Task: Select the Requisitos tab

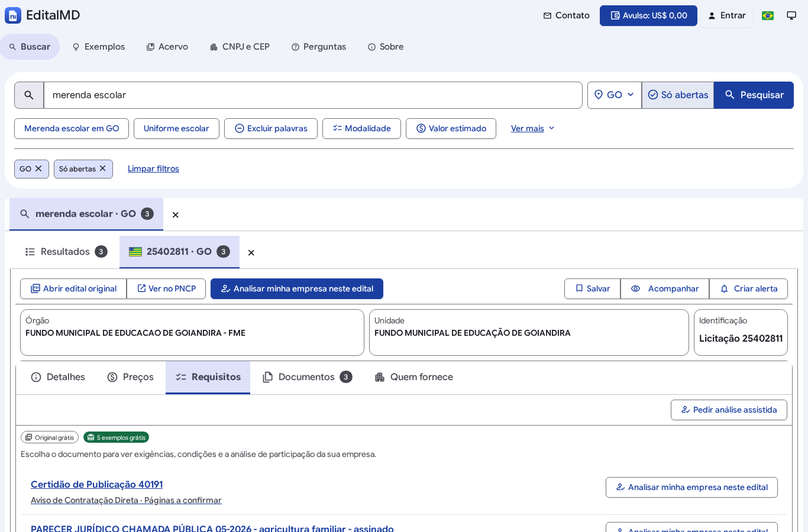Action: pos(208,377)
